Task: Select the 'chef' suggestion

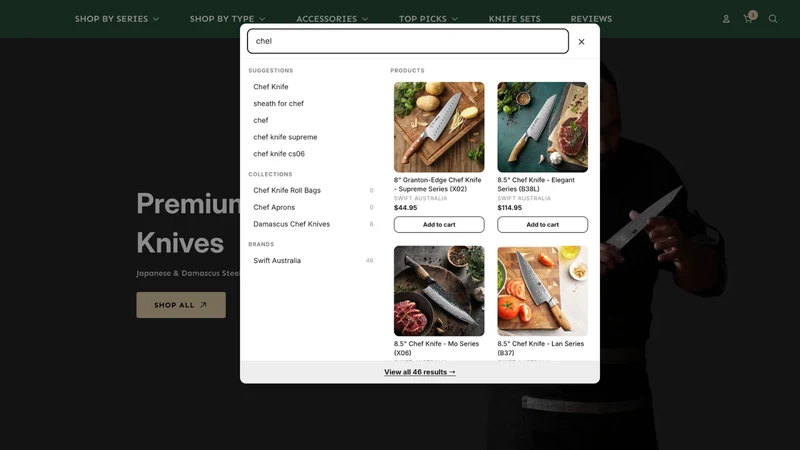Action: pyautogui.click(x=261, y=120)
